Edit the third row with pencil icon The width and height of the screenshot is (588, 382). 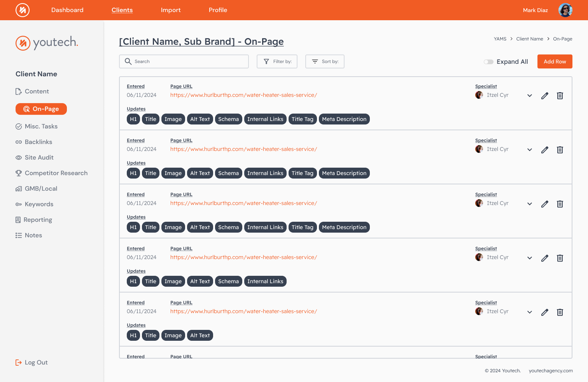(545, 204)
